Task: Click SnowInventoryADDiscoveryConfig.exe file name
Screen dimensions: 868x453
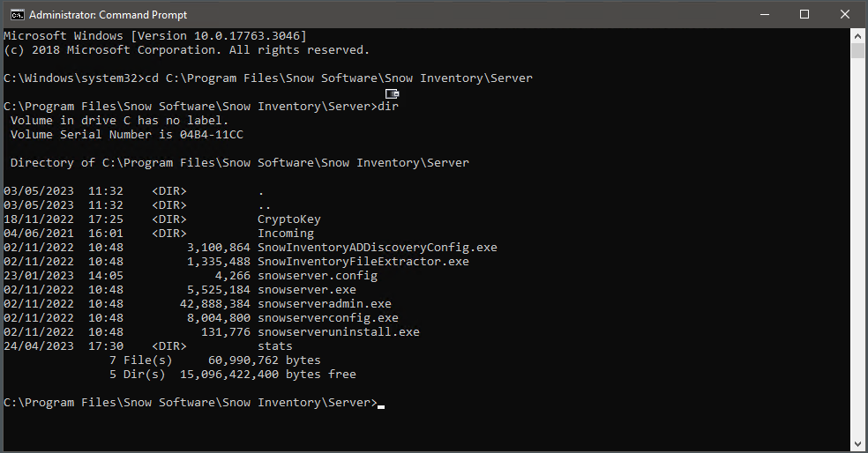Action: coord(378,248)
